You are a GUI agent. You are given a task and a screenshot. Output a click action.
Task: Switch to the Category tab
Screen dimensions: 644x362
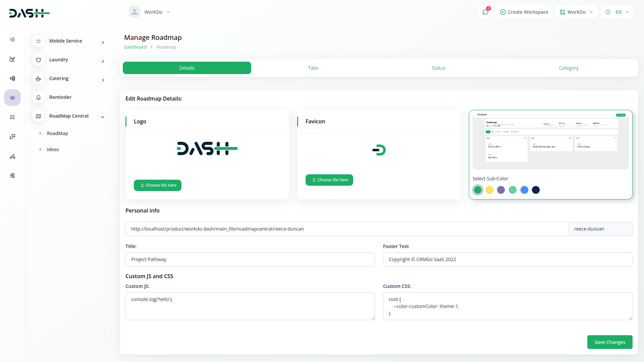coord(569,68)
